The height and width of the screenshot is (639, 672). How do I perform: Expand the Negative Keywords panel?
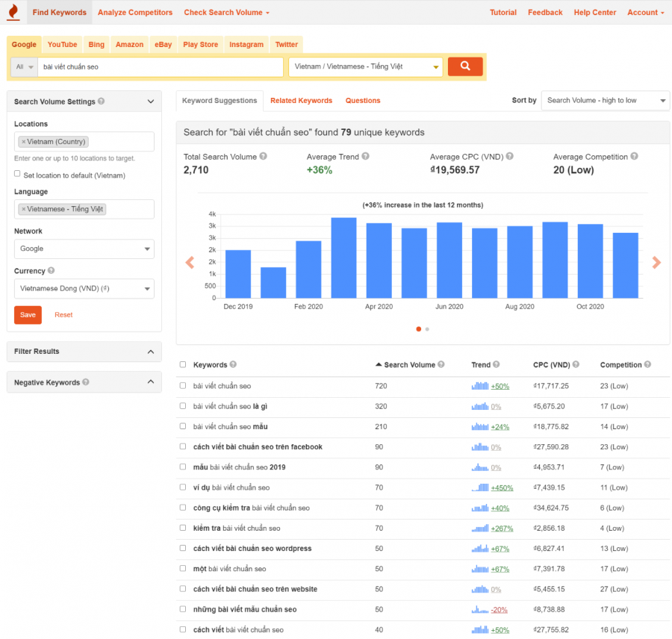coord(150,381)
